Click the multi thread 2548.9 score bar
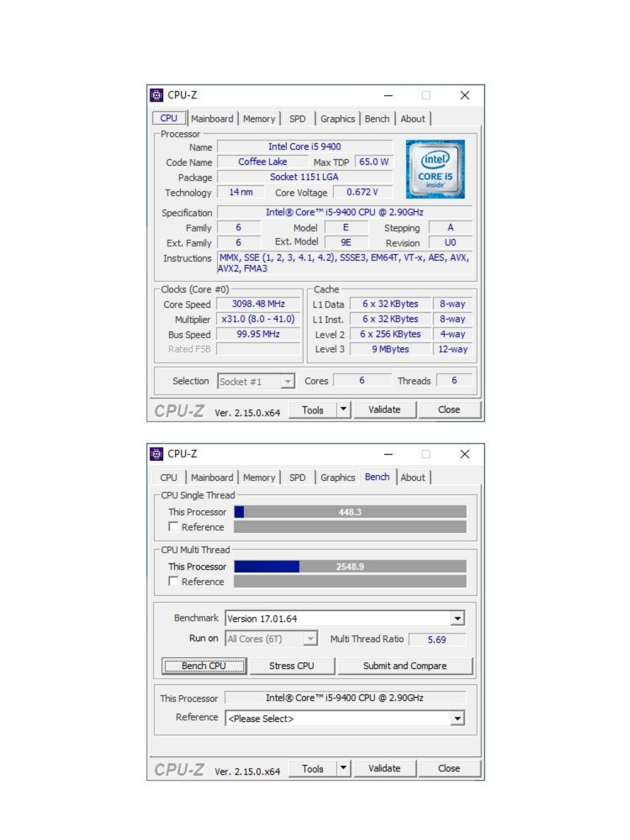 click(350, 567)
